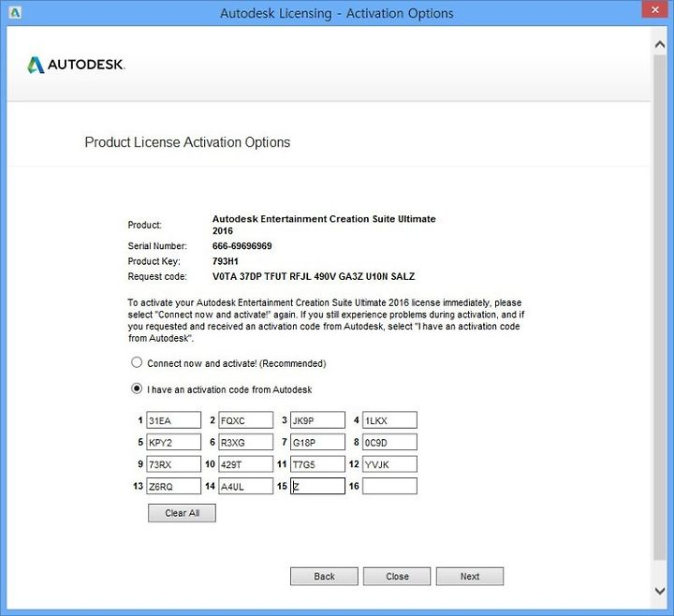Click the 'Product License Activation Options' heading

pos(187,142)
